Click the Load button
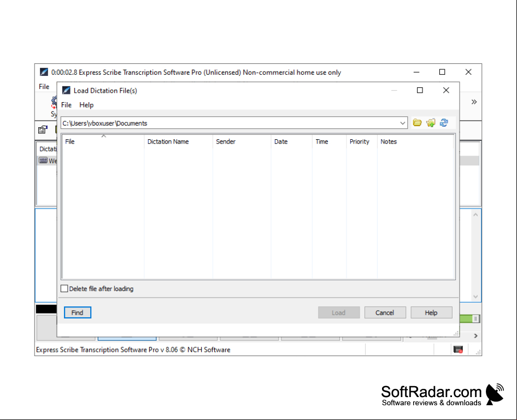This screenshot has height=420, width=517. [x=339, y=312]
